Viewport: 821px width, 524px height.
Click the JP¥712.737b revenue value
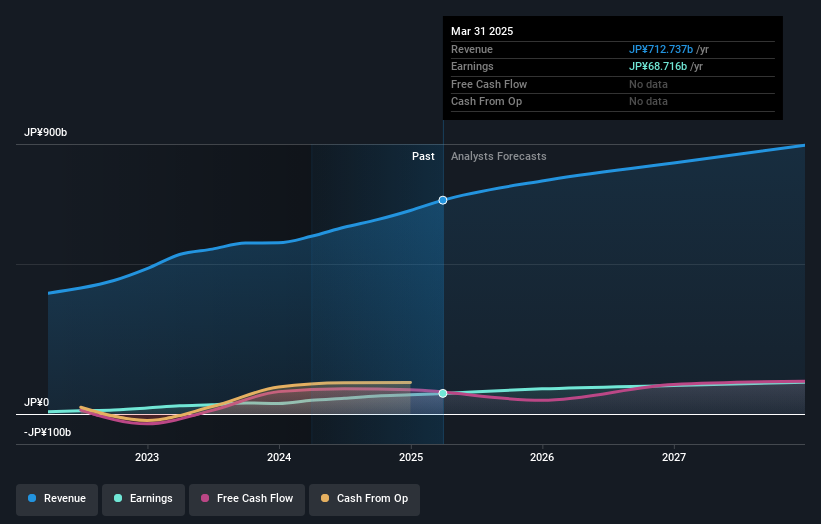[x=661, y=49]
